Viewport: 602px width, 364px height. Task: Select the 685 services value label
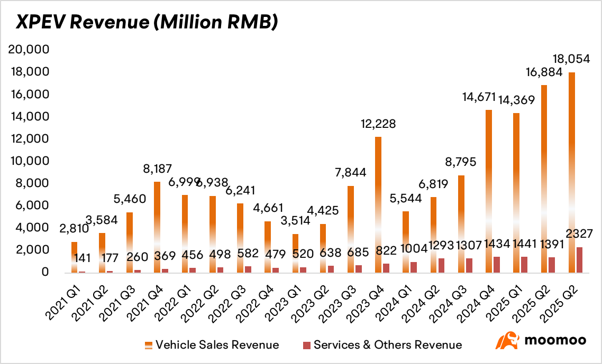point(358,252)
